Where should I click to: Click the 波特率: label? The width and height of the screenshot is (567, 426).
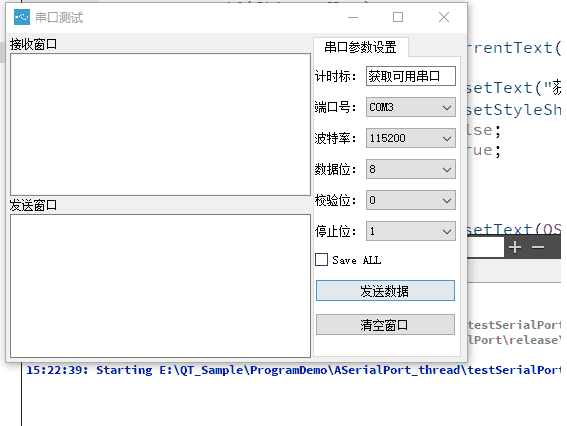tap(335, 138)
